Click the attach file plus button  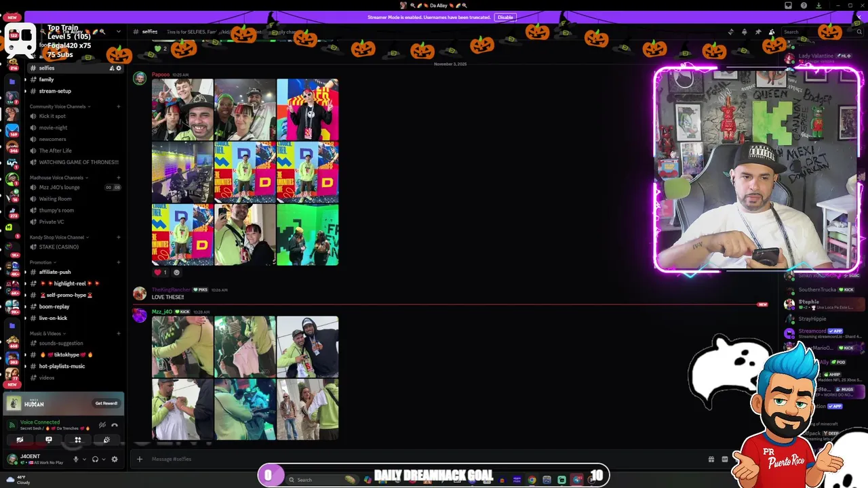point(140,459)
